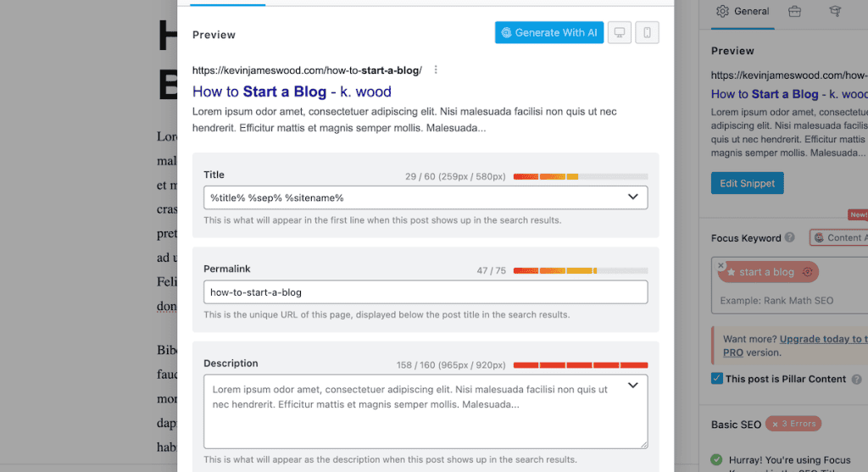
Task: Click the Title length progress bar
Action: [x=580, y=176]
